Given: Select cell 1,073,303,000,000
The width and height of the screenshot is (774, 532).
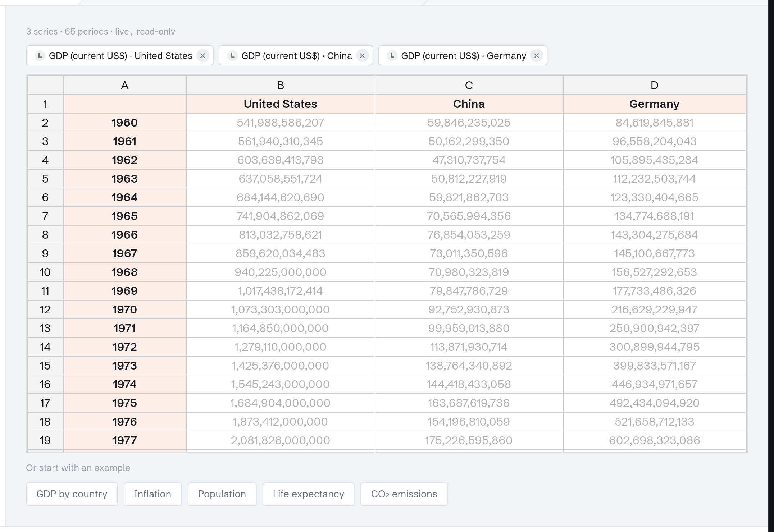Looking at the screenshot, I should [x=281, y=309].
